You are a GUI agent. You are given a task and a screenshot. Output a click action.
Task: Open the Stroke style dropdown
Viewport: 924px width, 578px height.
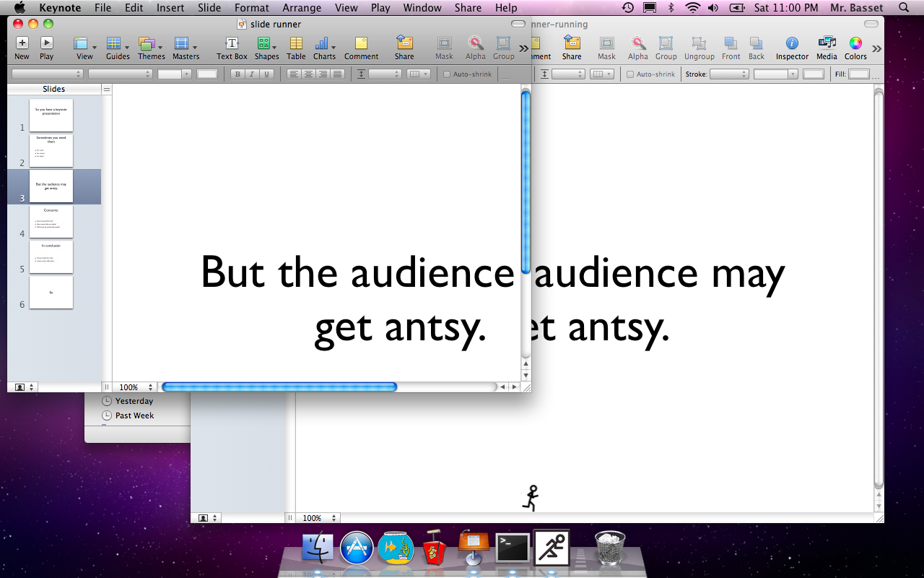point(729,74)
